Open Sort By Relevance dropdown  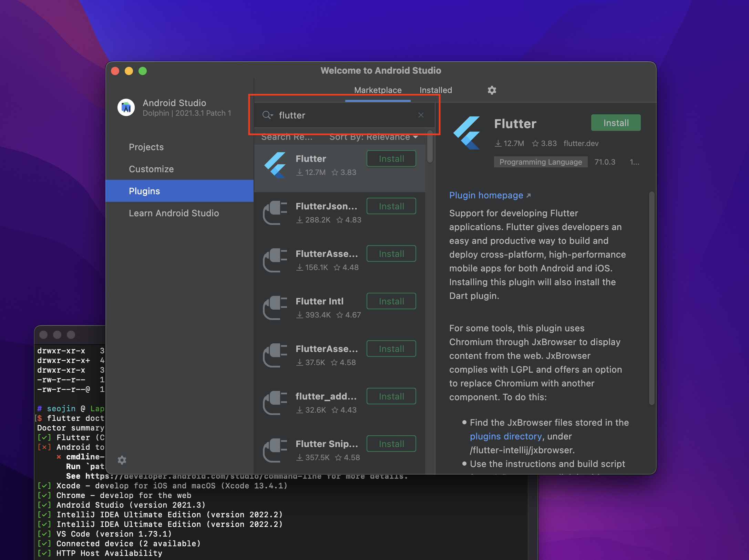(373, 137)
